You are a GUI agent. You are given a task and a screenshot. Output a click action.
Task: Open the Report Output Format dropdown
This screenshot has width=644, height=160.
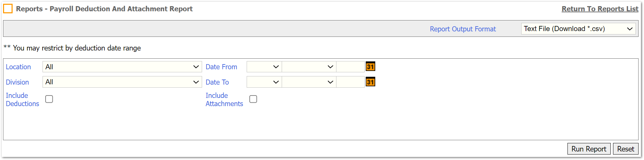tap(578, 29)
